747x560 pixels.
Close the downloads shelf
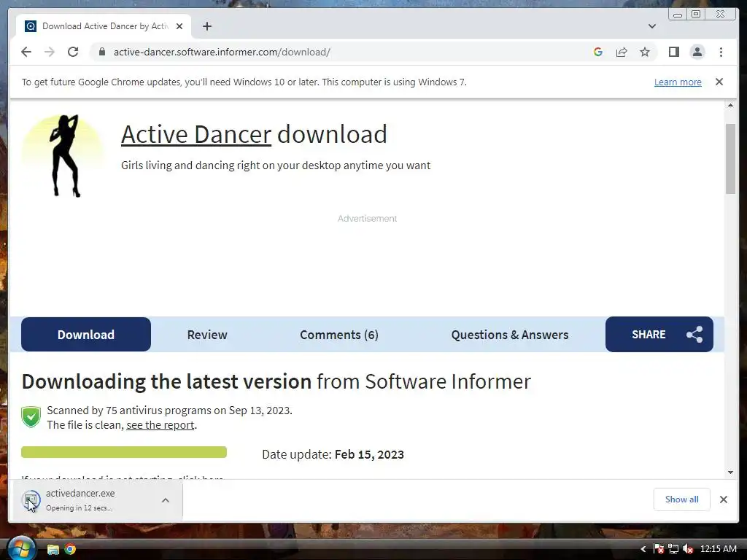tap(723, 499)
